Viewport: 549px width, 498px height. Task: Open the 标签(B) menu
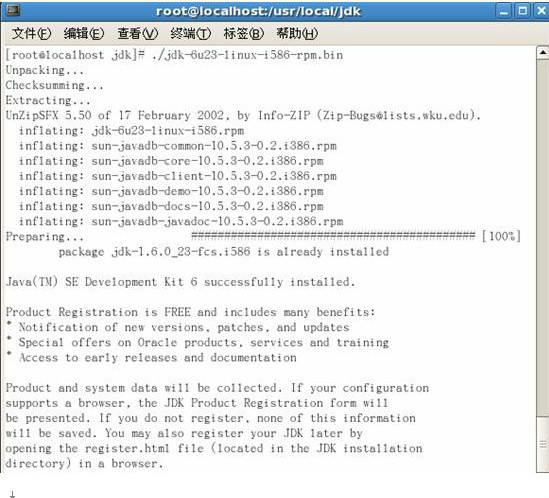[244, 34]
